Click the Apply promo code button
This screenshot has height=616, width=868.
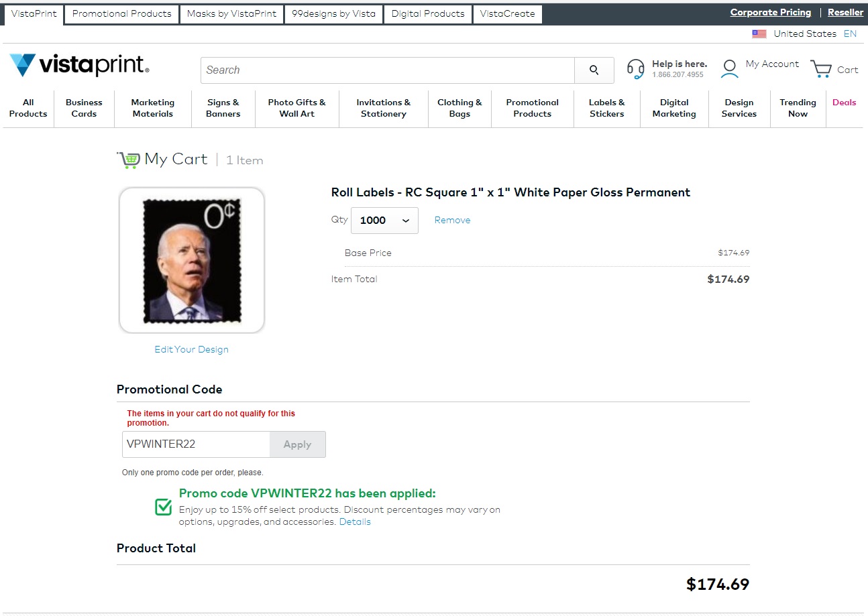[x=298, y=444]
